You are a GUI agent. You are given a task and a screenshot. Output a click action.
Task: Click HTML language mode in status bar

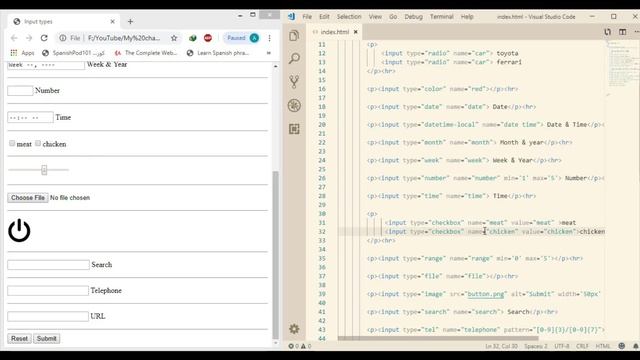pos(603,346)
